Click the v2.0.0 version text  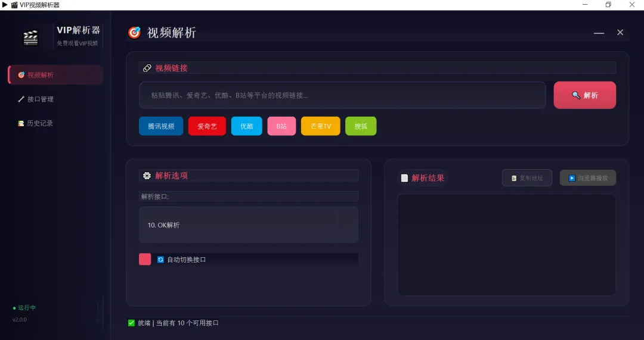tap(20, 320)
